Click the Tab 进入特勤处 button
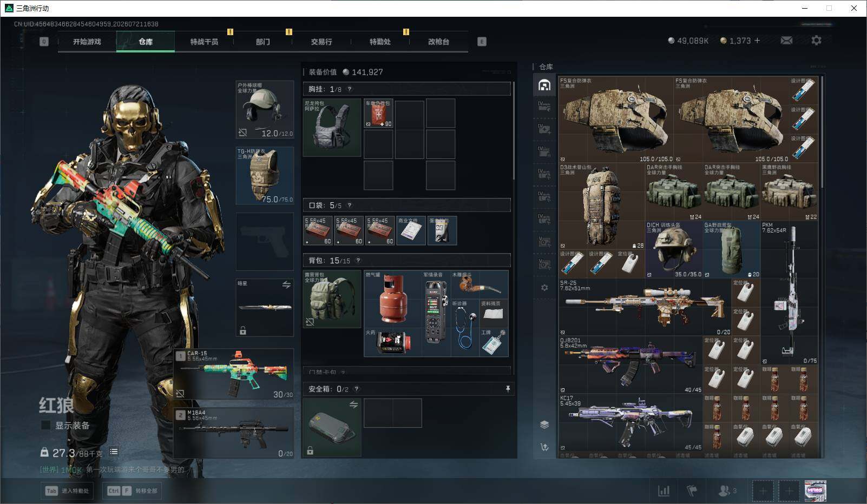 pos(68,490)
